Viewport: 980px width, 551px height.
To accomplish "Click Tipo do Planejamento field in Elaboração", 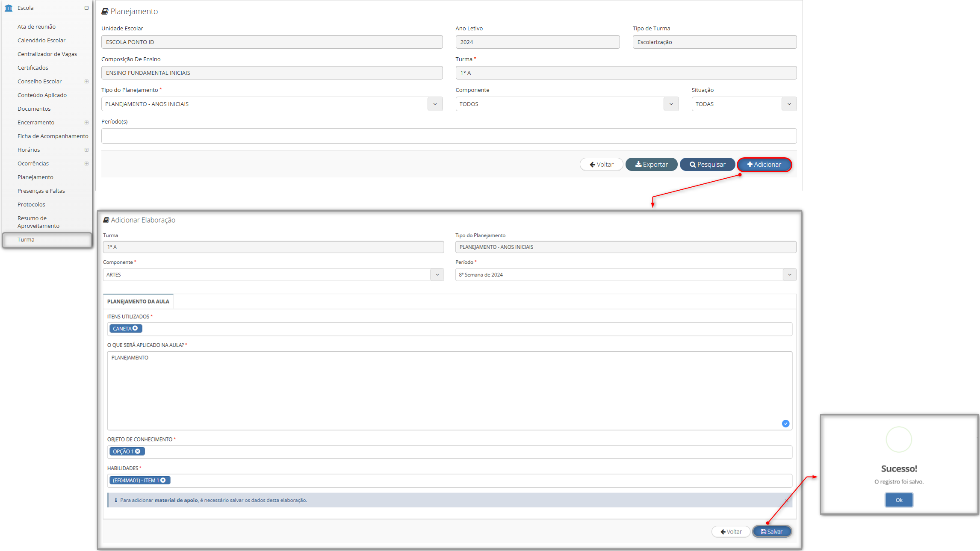I will 626,247.
